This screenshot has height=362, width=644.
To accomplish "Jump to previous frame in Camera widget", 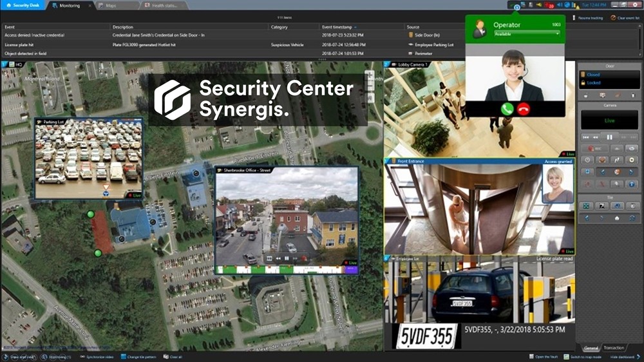I will tap(586, 137).
